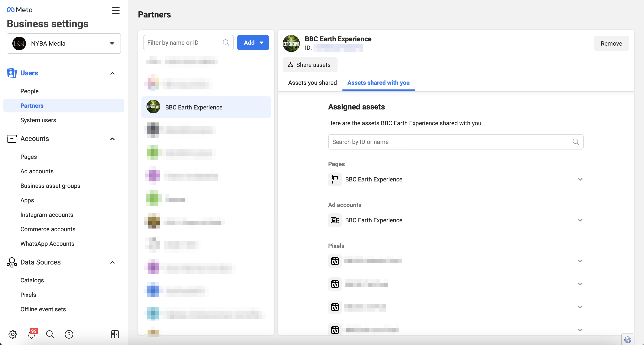Click the Search by ID or name field

(x=456, y=142)
